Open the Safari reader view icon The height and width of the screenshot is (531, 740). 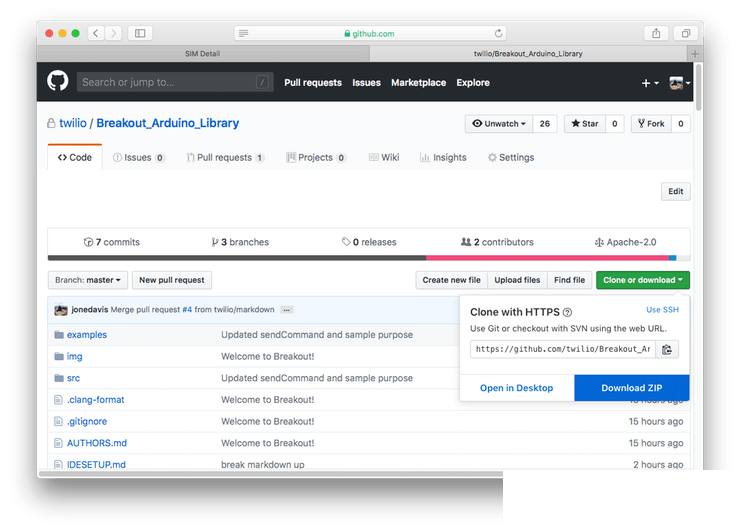(244, 34)
